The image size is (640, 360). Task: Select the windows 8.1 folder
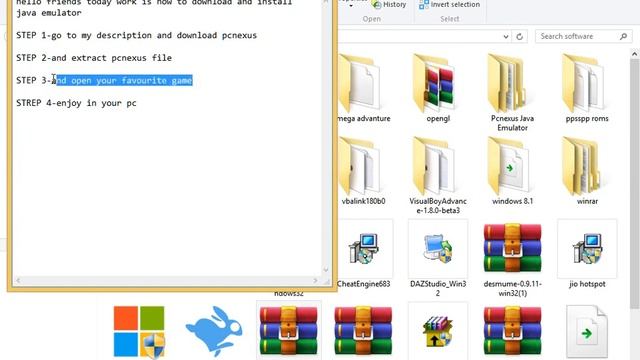pyautogui.click(x=512, y=171)
